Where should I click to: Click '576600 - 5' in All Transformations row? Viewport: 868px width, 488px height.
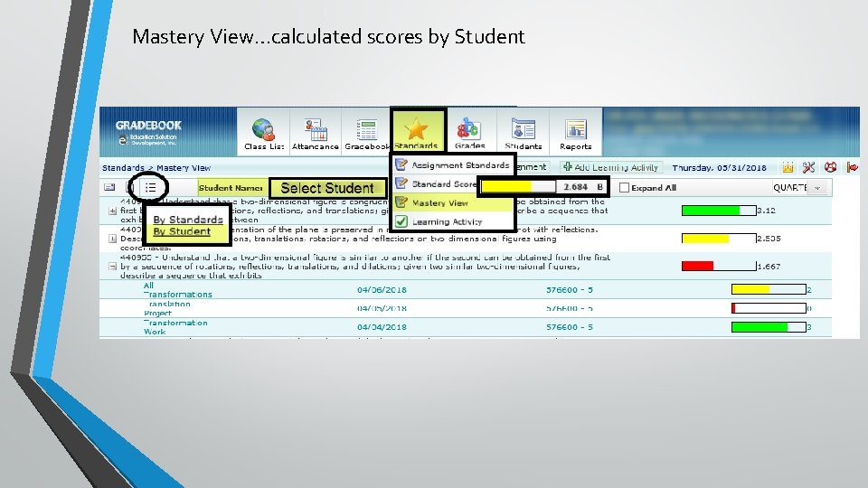569,290
